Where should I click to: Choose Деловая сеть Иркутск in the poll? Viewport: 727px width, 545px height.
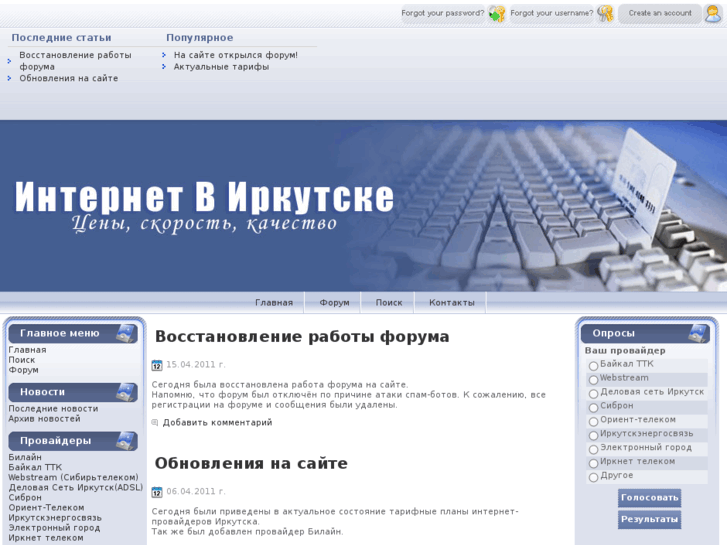pyautogui.click(x=593, y=394)
